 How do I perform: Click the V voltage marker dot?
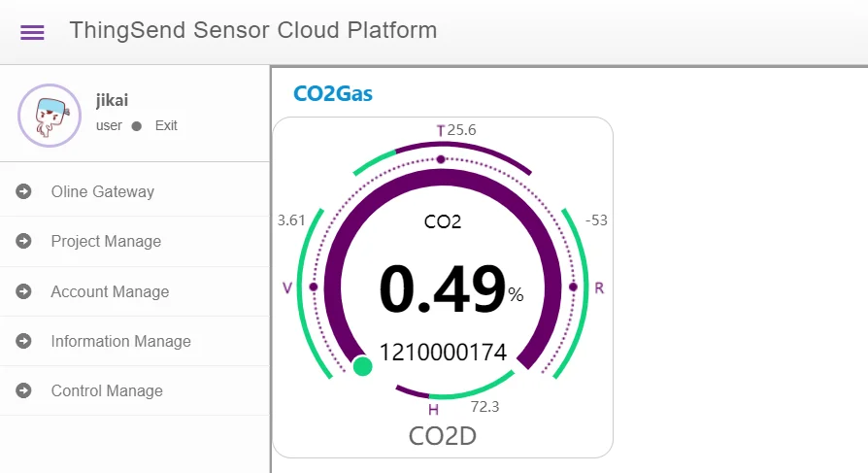pos(314,287)
